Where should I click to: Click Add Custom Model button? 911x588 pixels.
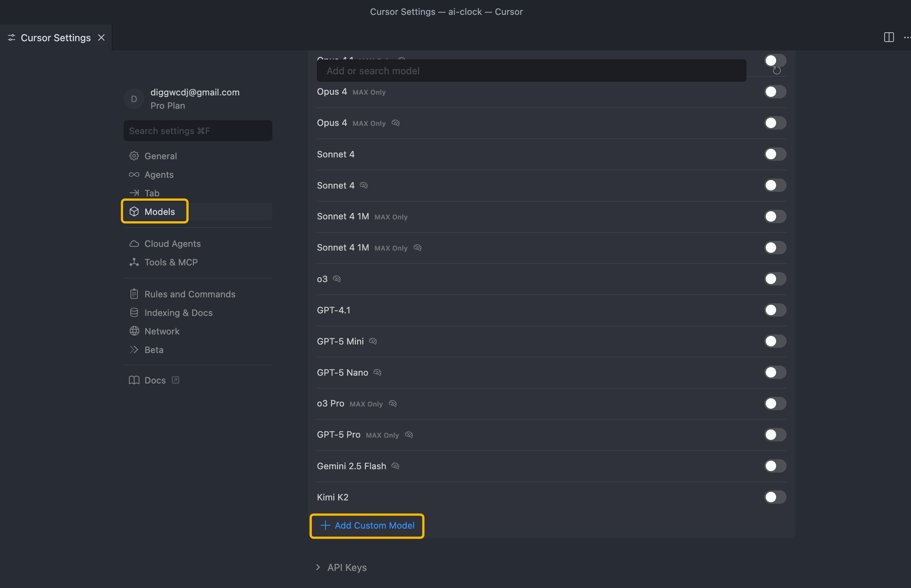367,526
